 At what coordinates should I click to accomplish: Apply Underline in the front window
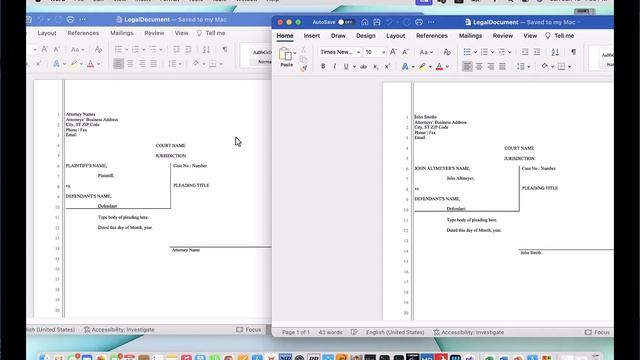(346, 66)
